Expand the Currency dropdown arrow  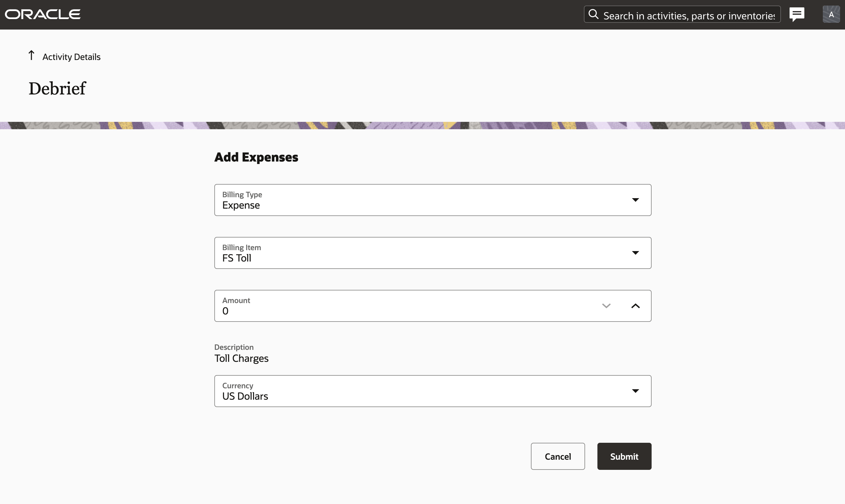(635, 391)
